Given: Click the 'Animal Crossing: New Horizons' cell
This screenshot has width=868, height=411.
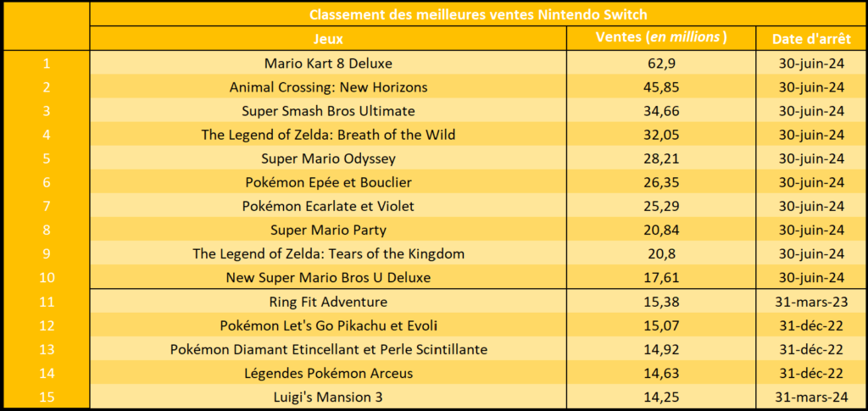Looking at the screenshot, I should coord(328,87).
